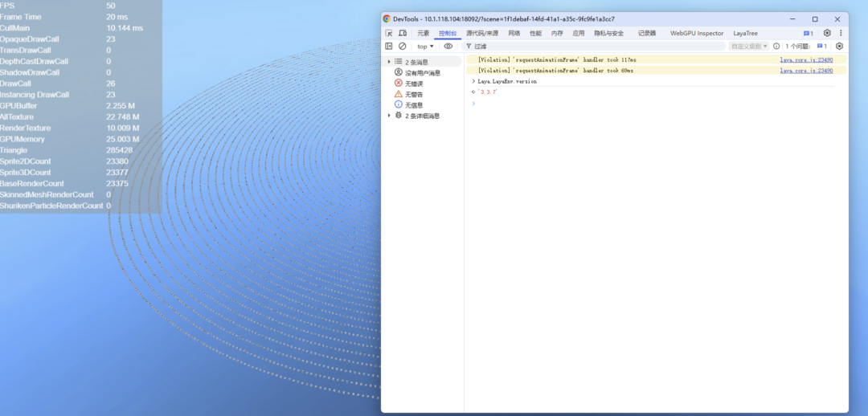Click the bug icon beside 2 条详细消息
868x416 pixels.
point(398,116)
